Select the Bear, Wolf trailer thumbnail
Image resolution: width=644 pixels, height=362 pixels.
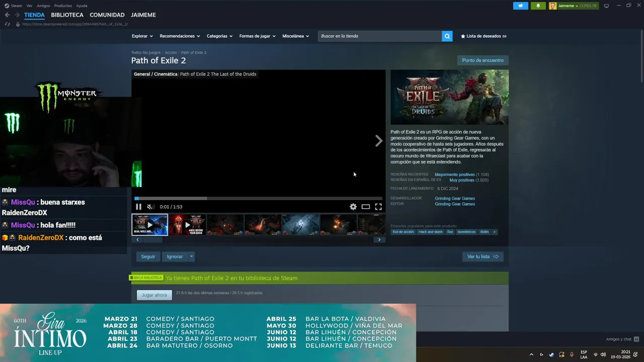tap(150, 225)
